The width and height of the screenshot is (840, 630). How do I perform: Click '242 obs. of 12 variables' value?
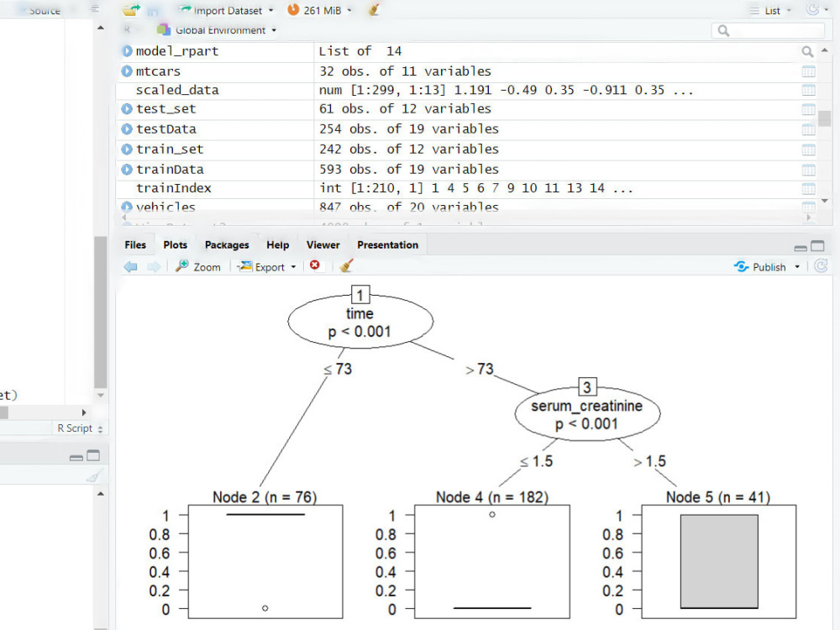click(409, 149)
